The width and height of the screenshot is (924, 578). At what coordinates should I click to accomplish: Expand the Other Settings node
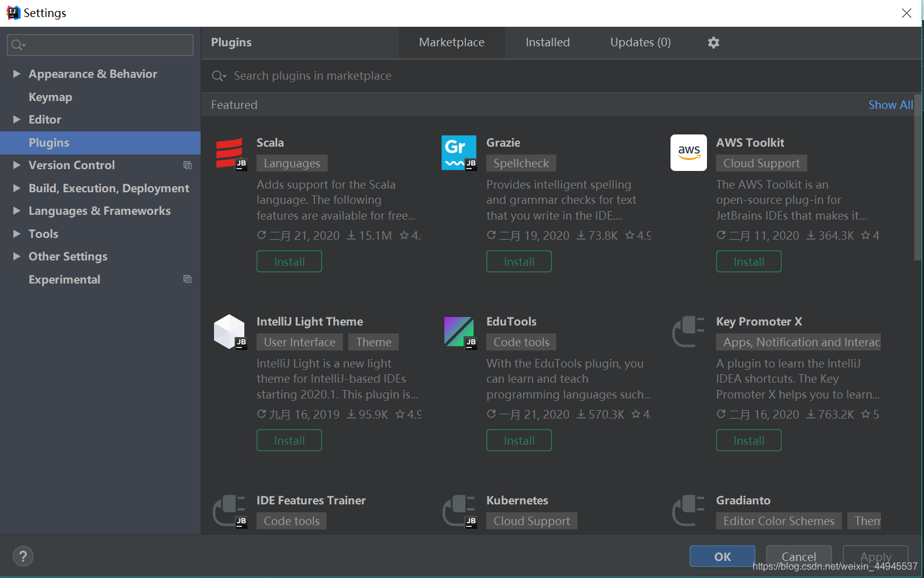[17, 256]
